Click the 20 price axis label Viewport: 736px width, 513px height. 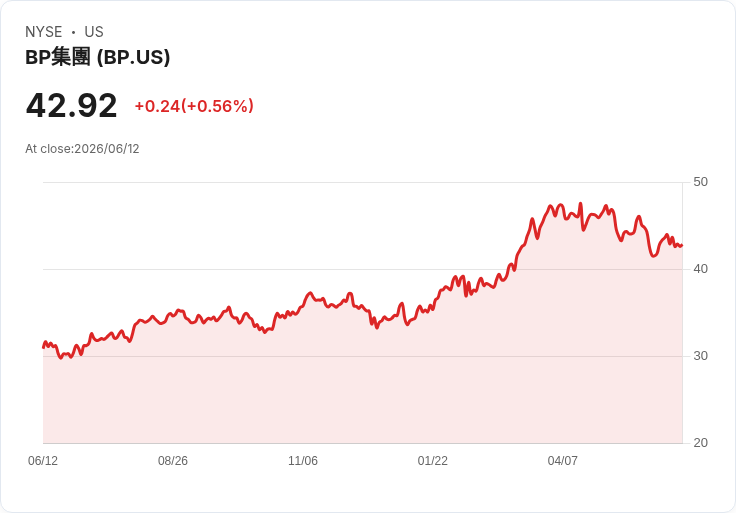click(x=700, y=443)
